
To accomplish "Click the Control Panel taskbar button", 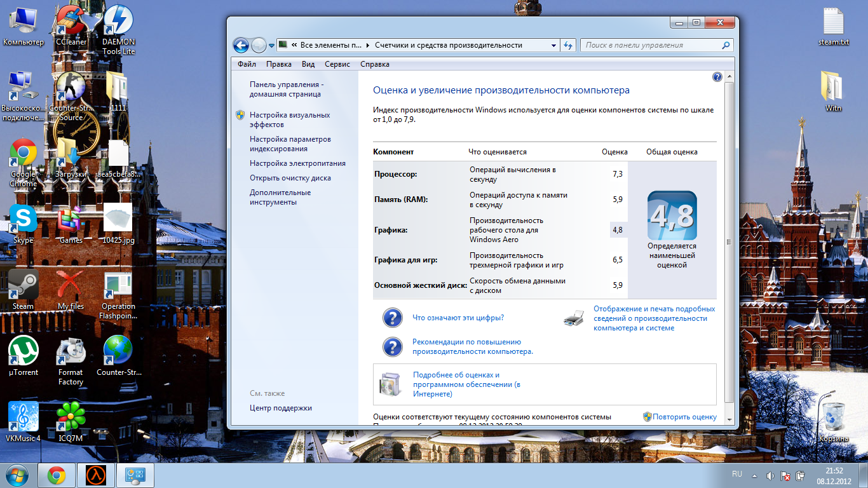I will point(135,476).
